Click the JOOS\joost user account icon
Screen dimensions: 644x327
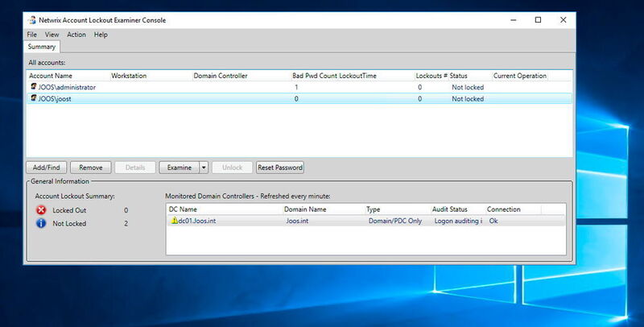[34, 98]
